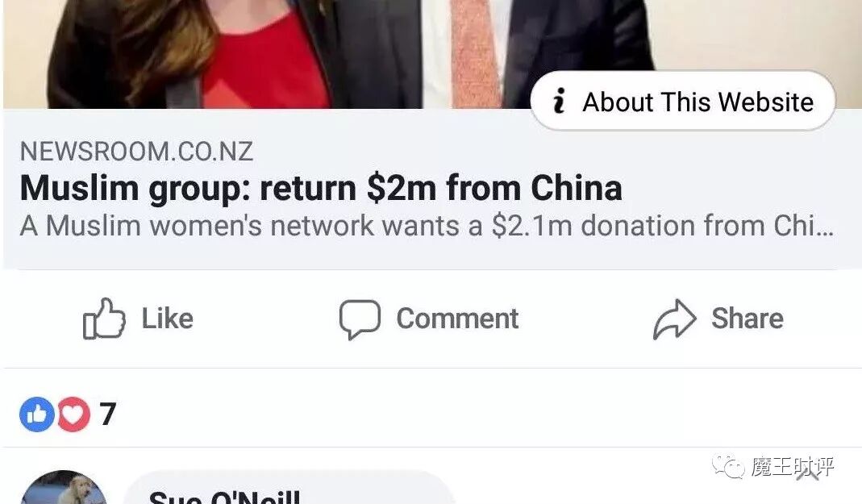
Task: Select the Like label text
Action: (x=168, y=319)
